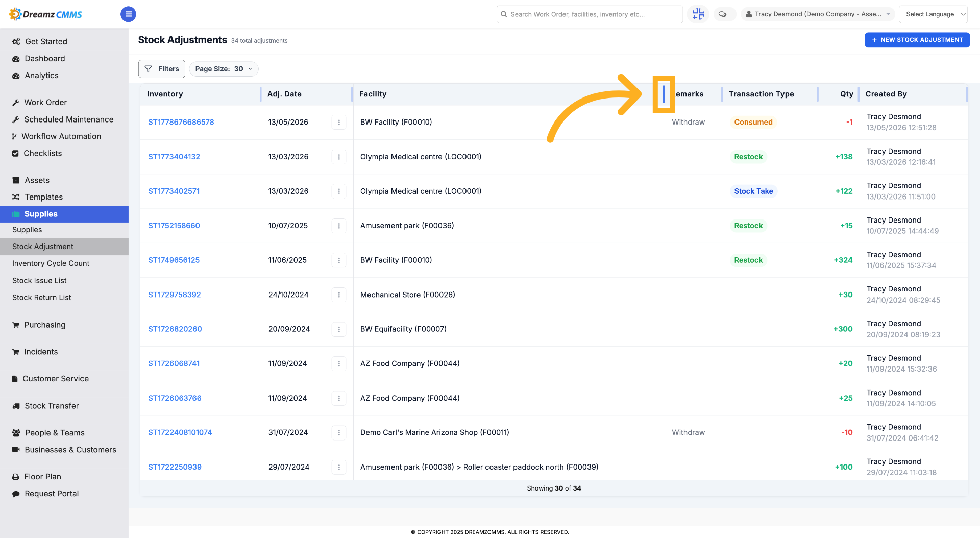
Task: Open the Filters button
Action: 162,69
